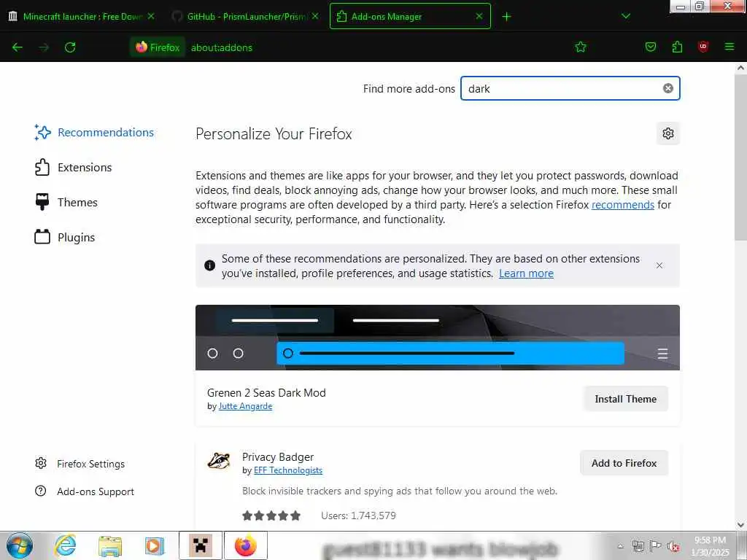Click the scrollbar up arrow
Viewport: 747px width, 560px height.
[740, 68]
